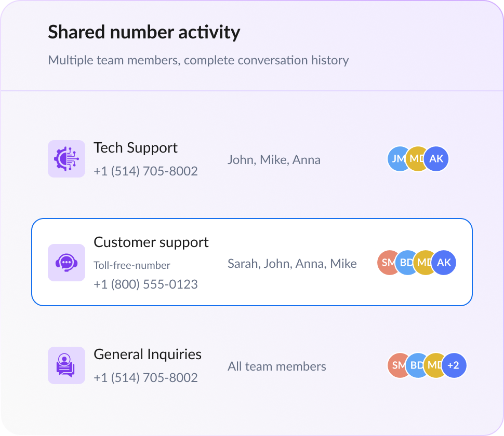
Task: Click the BD avatar in General Inquiries
Action: click(415, 365)
